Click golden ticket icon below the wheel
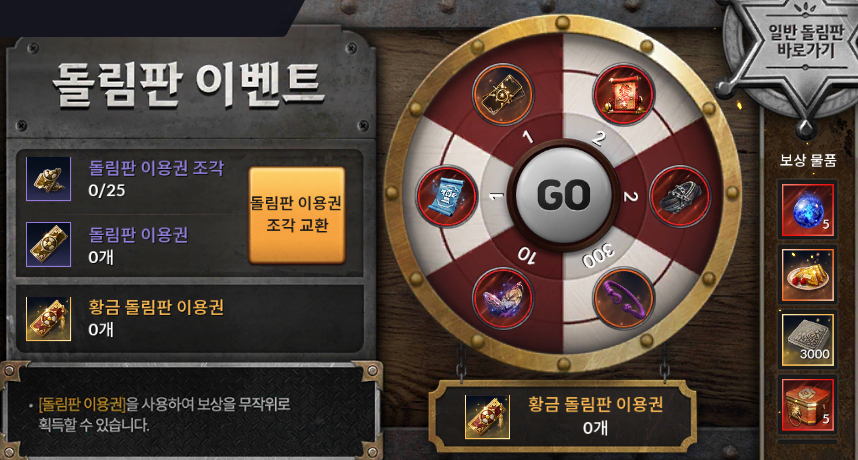 [487, 417]
